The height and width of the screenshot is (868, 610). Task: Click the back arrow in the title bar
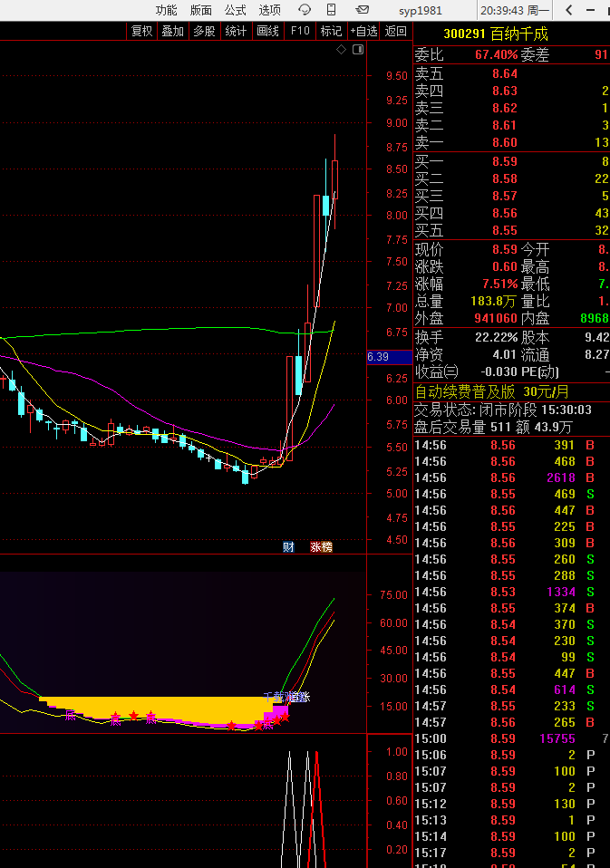point(569,10)
